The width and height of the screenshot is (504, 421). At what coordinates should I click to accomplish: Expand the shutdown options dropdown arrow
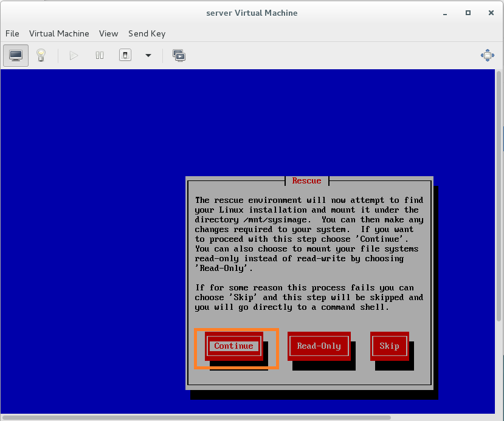148,55
